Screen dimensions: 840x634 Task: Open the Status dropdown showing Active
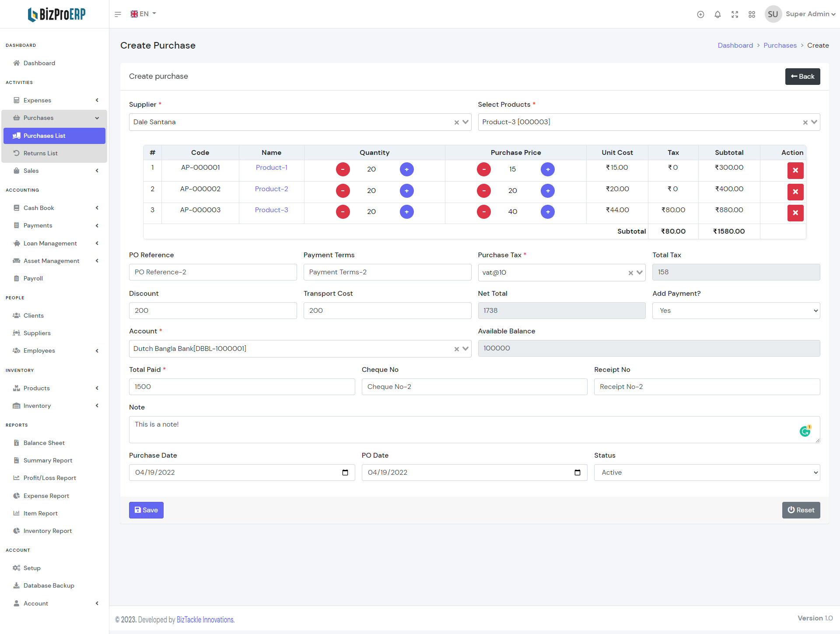pos(707,473)
